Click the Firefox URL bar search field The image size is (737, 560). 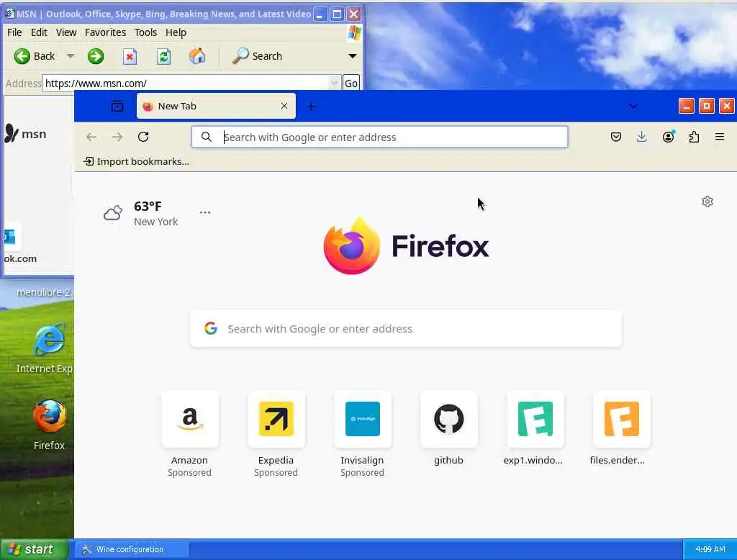(x=379, y=137)
